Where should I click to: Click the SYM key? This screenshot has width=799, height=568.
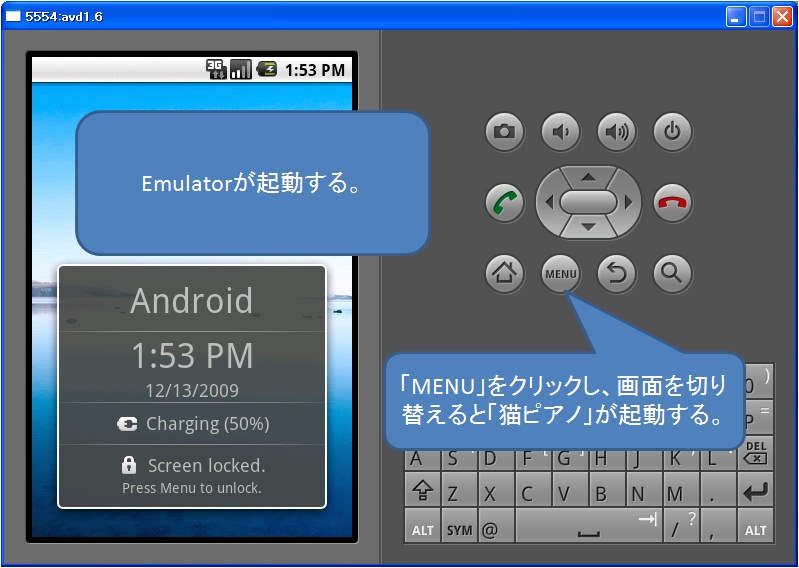point(459,526)
